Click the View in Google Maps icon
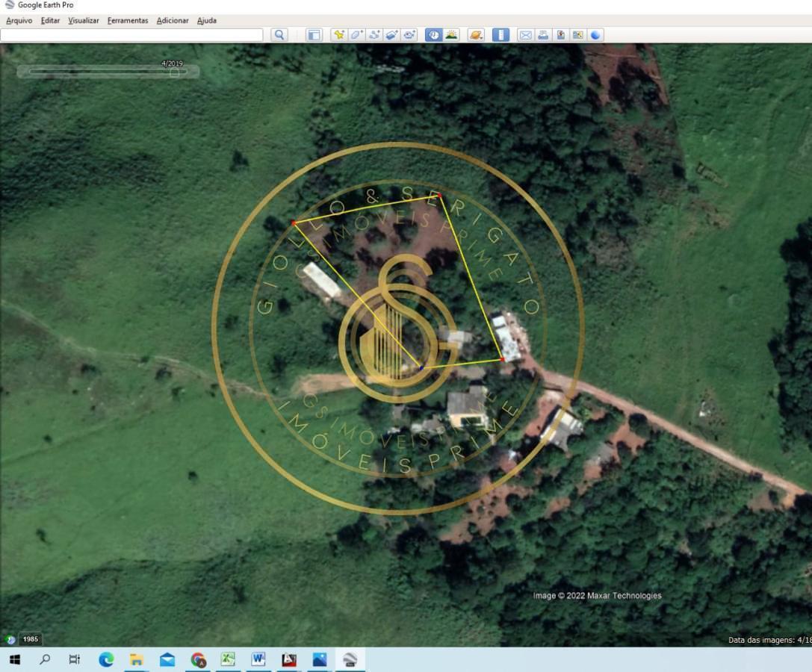 pyautogui.click(x=578, y=34)
